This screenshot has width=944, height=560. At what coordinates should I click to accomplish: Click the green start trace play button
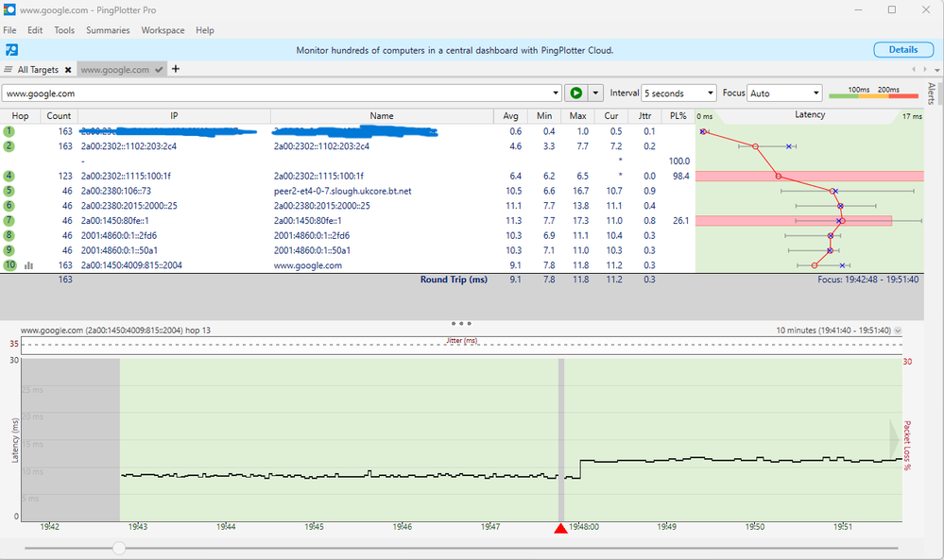575,93
